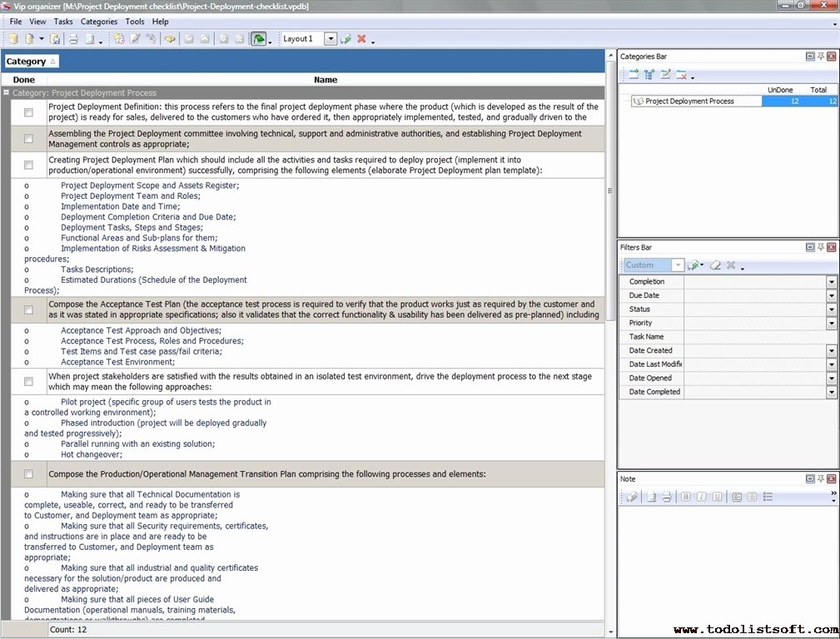Maximize the Note panel
The width and height of the screenshot is (840, 639).
coord(810,479)
